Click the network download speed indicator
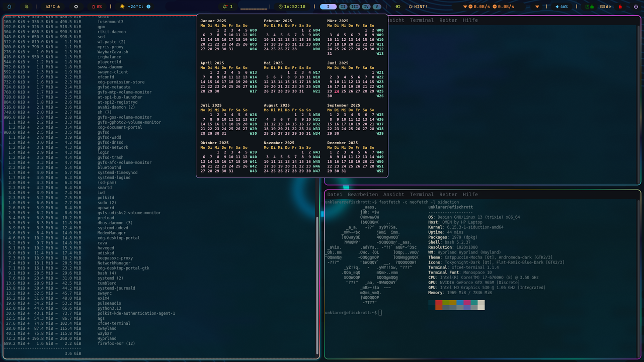The image size is (644, 362). pos(504,7)
